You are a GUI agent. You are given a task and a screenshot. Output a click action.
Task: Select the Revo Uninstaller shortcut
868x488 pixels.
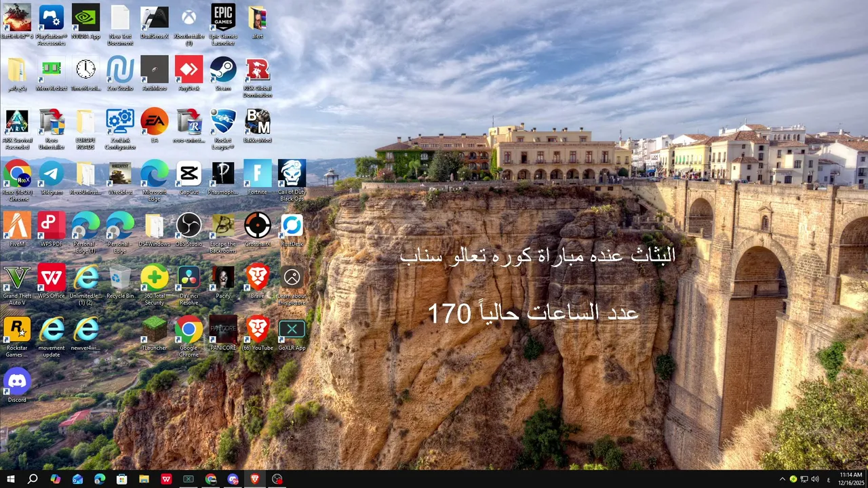click(52, 130)
